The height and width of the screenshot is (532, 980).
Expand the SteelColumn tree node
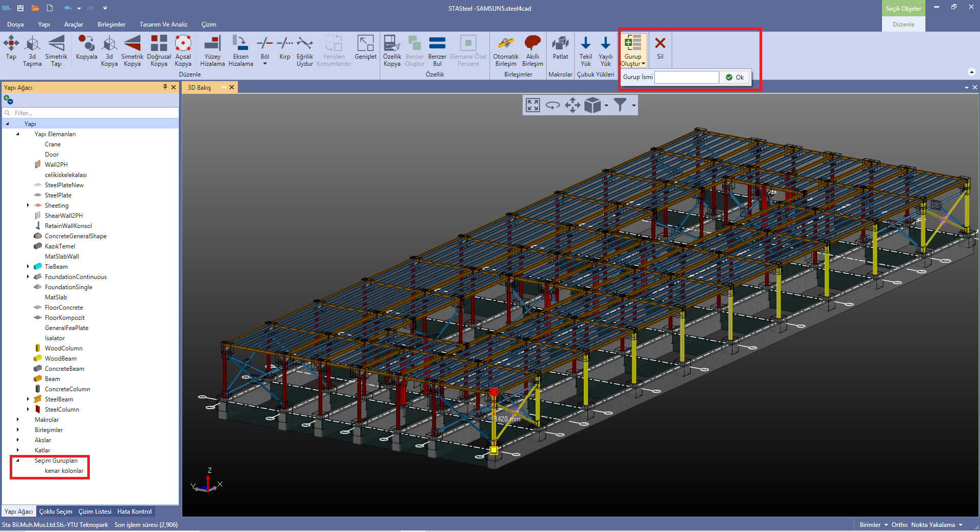coord(28,410)
